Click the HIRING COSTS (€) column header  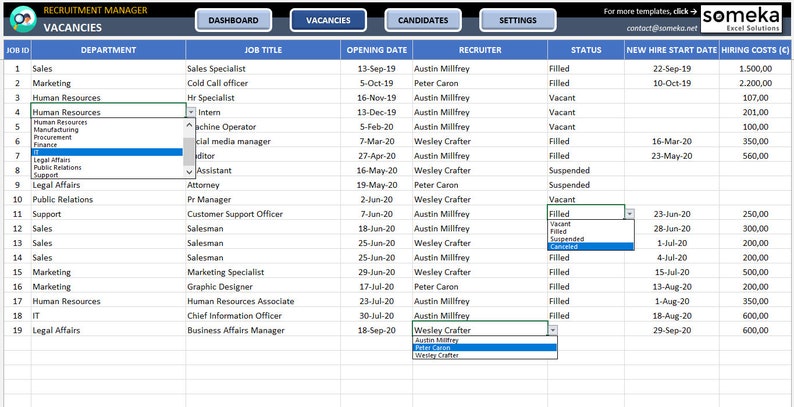point(756,50)
